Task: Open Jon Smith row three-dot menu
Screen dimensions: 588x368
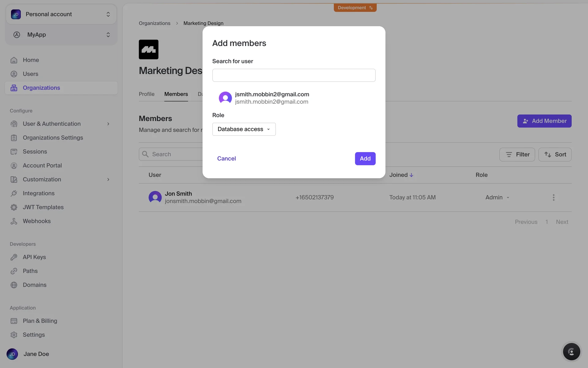Action: (553, 197)
